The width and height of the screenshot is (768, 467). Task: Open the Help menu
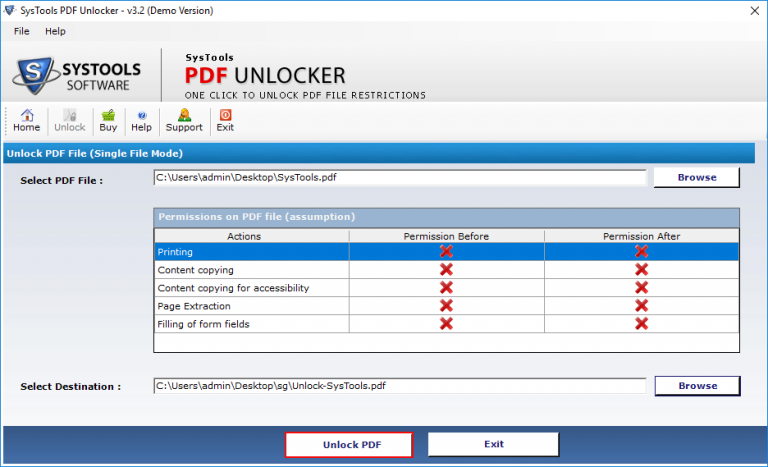(55, 31)
